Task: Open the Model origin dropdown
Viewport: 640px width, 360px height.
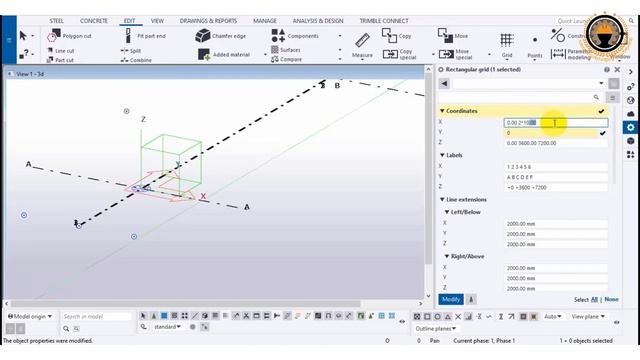Action: click(30, 316)
